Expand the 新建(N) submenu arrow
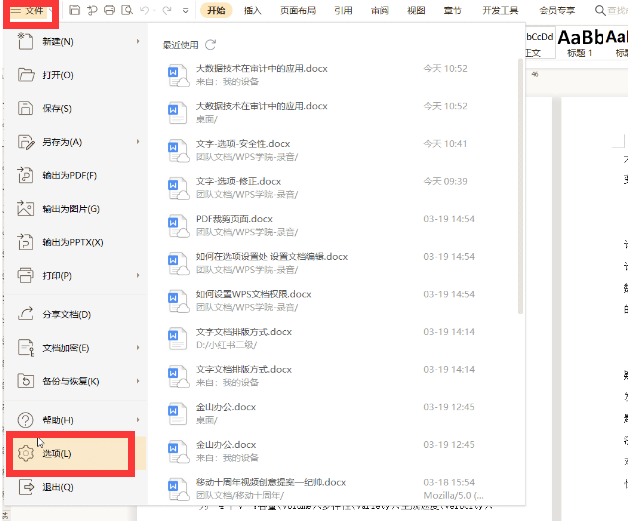This screenshot has height=521, width=628. (x=138, y=42)
